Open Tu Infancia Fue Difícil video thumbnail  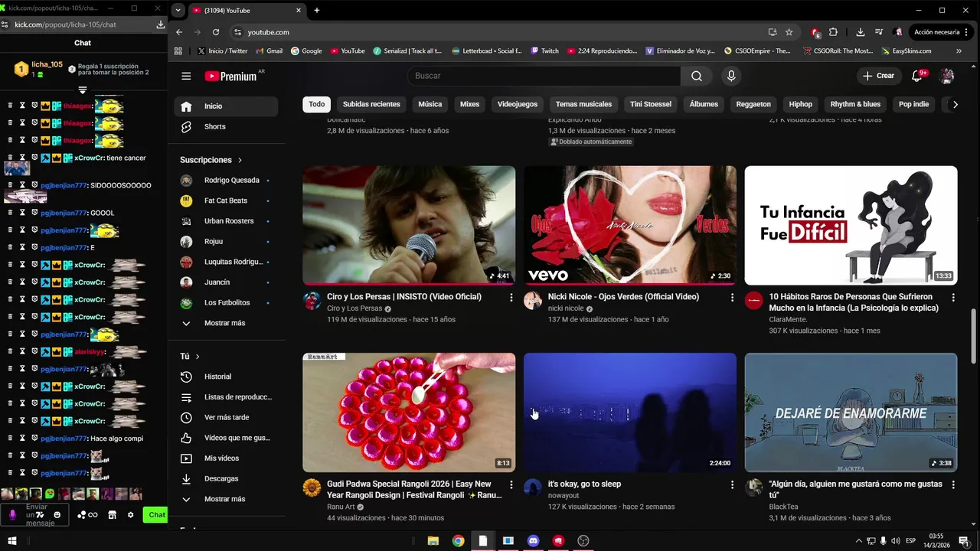(x=851, y=225)
